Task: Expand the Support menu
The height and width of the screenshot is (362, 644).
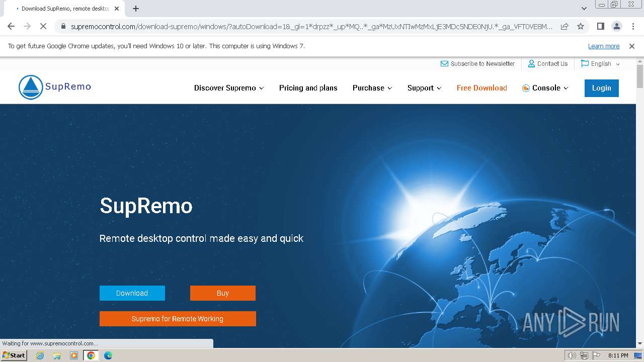Action: (x=424, y=88)
